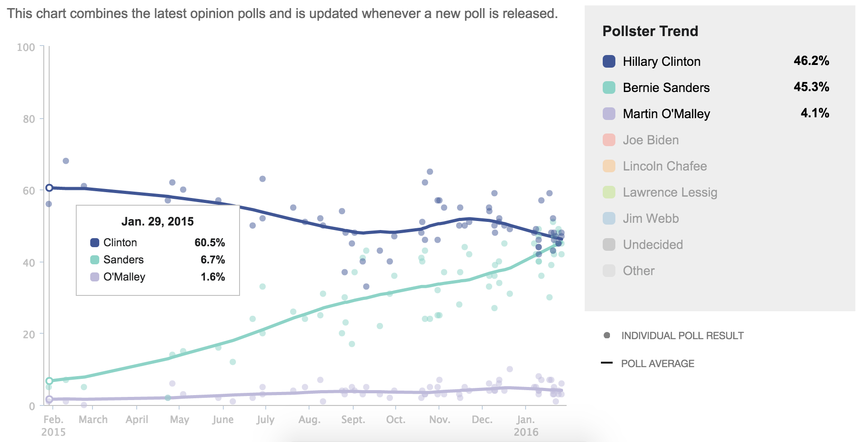Click Sanders' hollow marker at chart start

(49, 381)
